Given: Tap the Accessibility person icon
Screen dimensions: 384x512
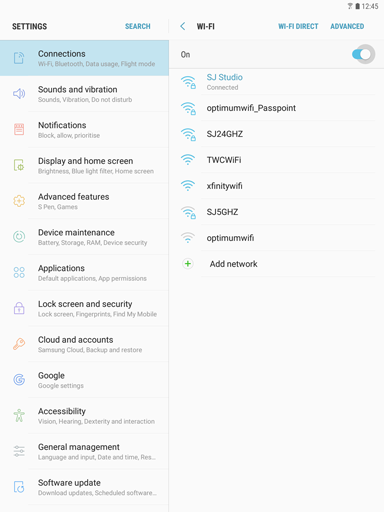Looking at the screenshot, I should click(19, 415).
